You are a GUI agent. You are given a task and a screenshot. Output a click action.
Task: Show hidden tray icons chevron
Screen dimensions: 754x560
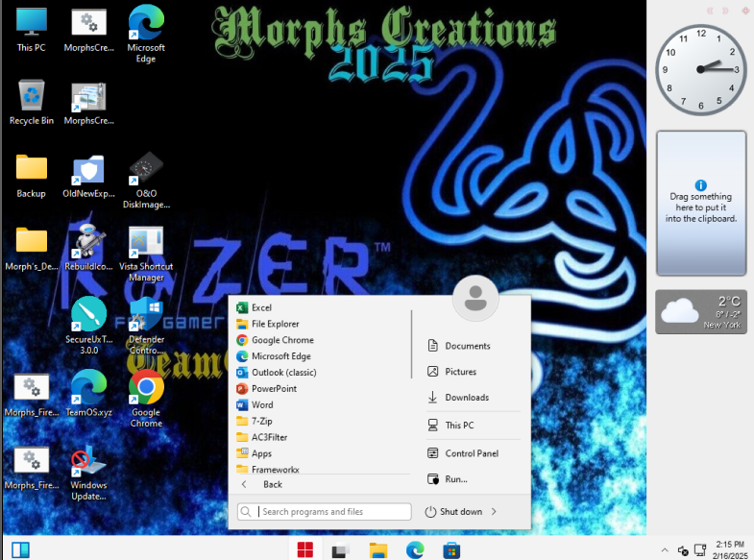point(665,549)
